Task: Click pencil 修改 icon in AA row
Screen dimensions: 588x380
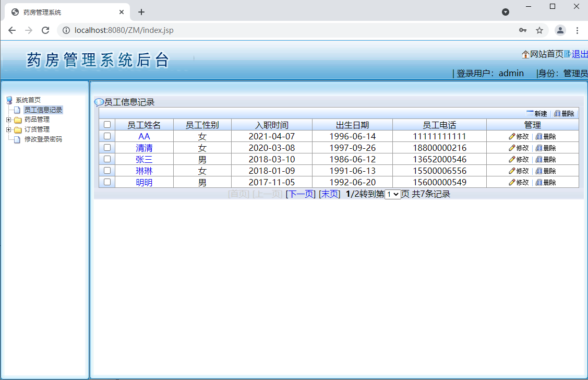Action: pyautogui.click(x=512, y=137)
